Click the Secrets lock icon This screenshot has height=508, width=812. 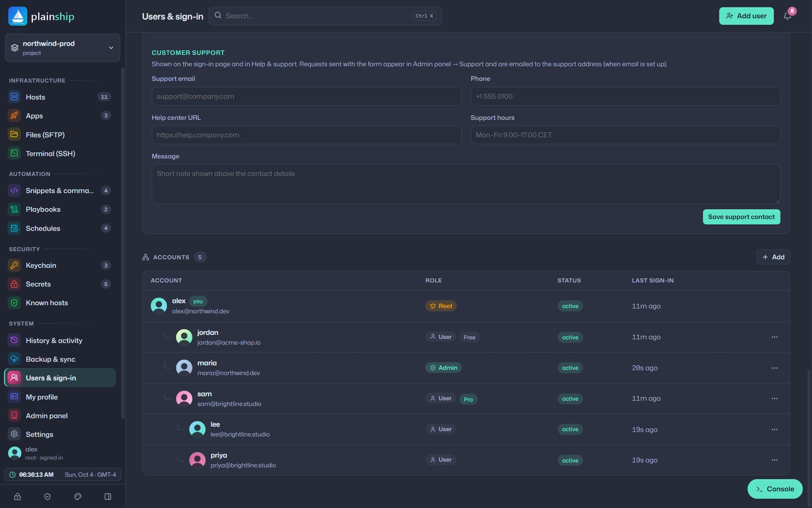tap(14, 284)
